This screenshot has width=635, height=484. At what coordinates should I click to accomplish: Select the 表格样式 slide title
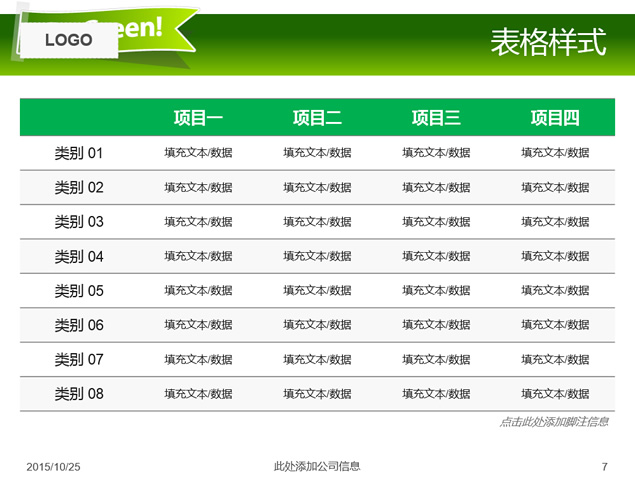pos(548,42)
